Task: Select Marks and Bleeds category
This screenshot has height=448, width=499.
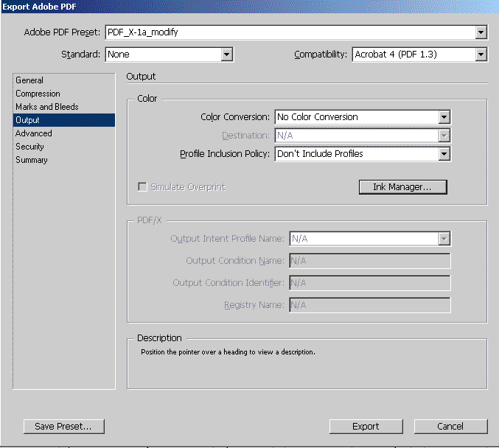Action: [64, 107]
